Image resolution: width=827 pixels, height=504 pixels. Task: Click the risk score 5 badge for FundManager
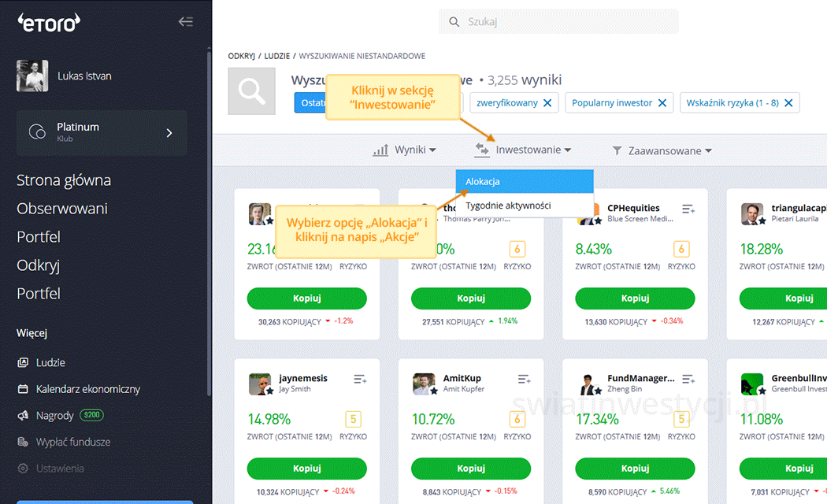click(x=681, y=419)
